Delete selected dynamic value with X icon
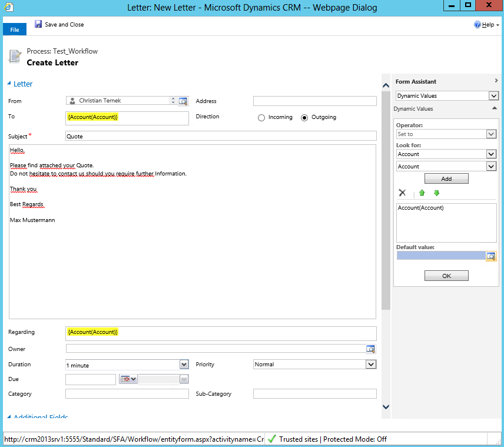This screenshot has width=504, height=447. pos(402,193)
